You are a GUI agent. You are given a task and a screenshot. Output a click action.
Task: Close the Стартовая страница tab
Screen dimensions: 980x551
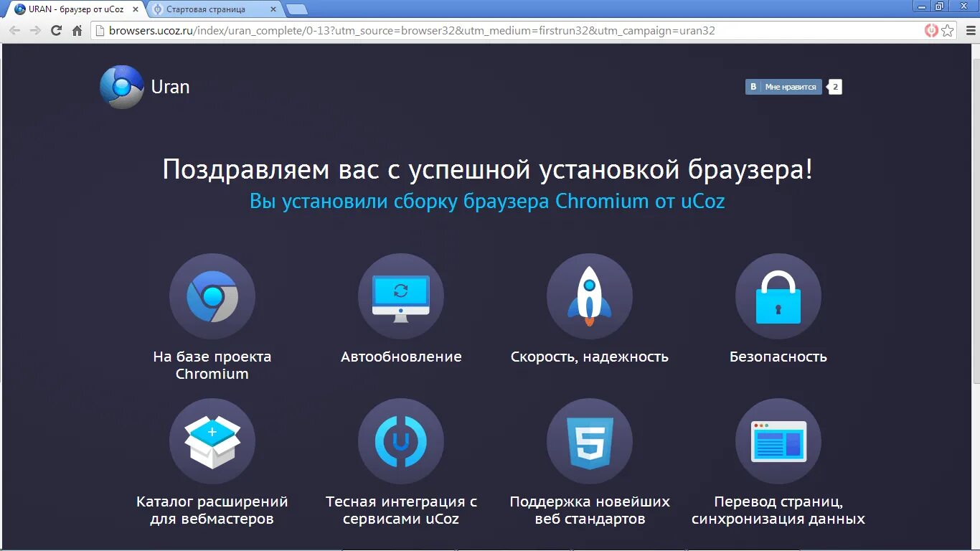point(273,9)
